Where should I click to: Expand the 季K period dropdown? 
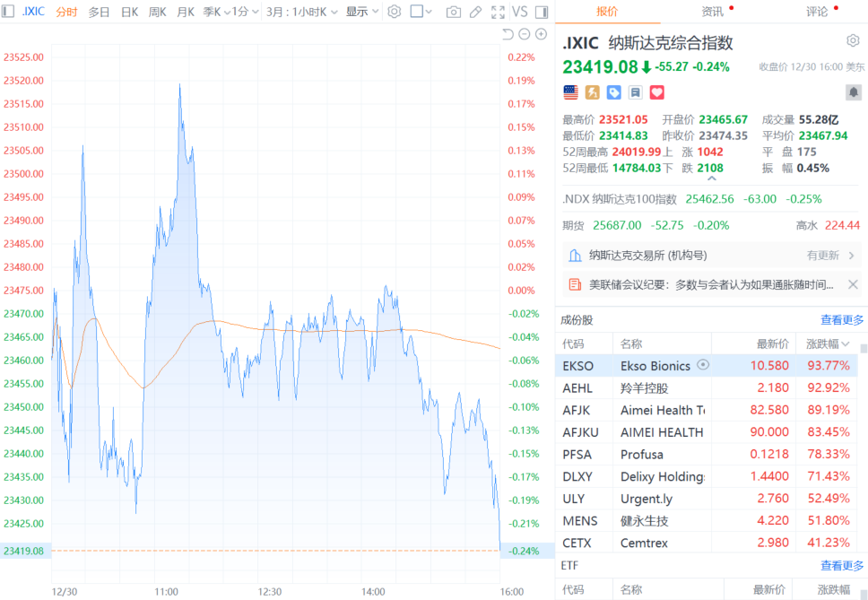pos(214,12)
